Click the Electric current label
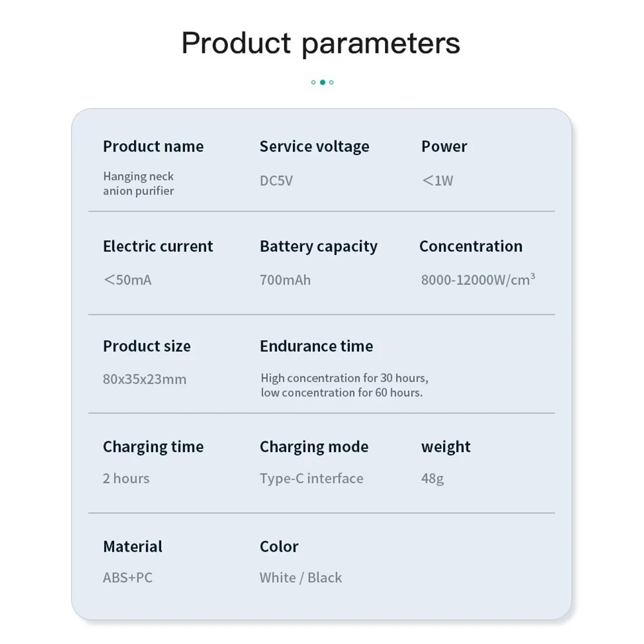644x644 pixels. pyautogui.click(x=158, y=247)
